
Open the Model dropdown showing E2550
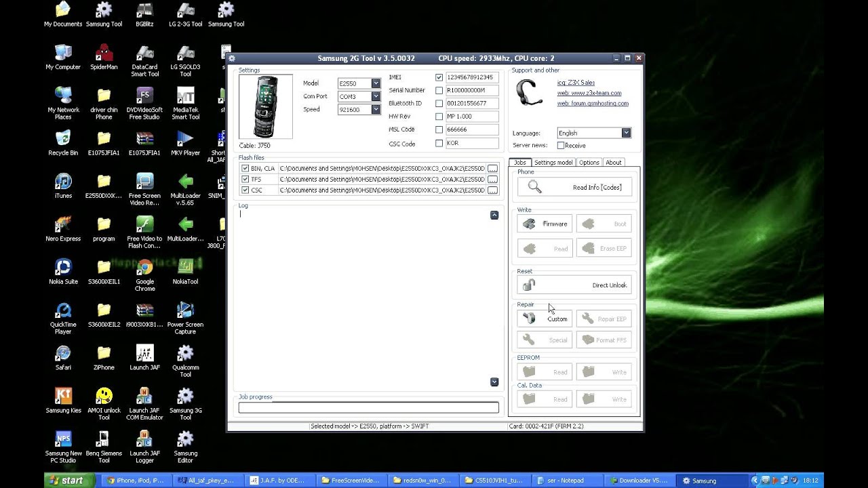[x=376, y=83]
